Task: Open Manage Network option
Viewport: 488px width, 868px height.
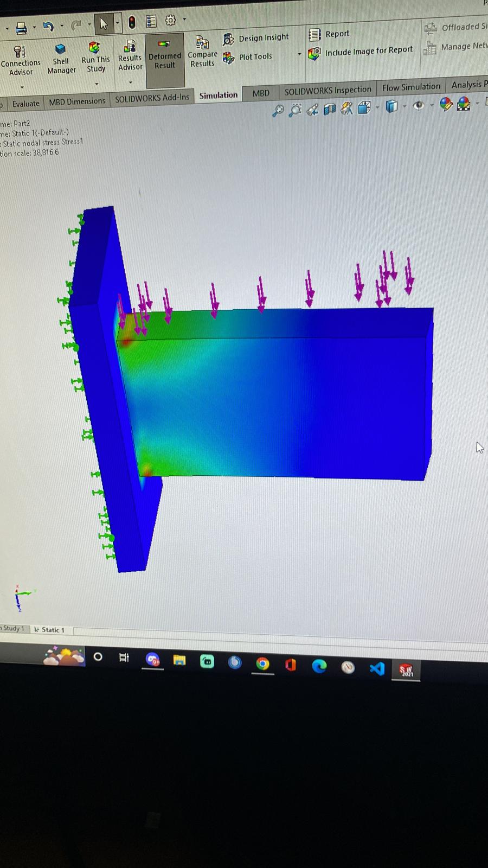Action: click(x=455, y=47)
